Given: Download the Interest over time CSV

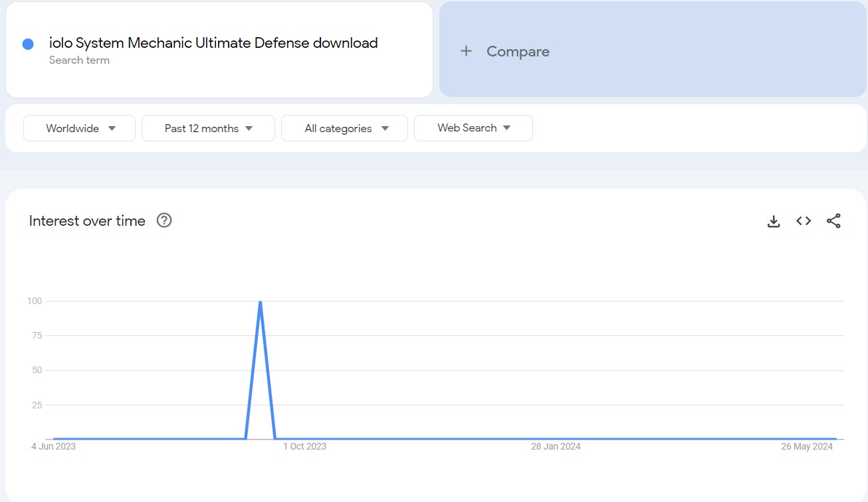Looking at the screenshot, I should pyautogui.click(x=774, y=221).
